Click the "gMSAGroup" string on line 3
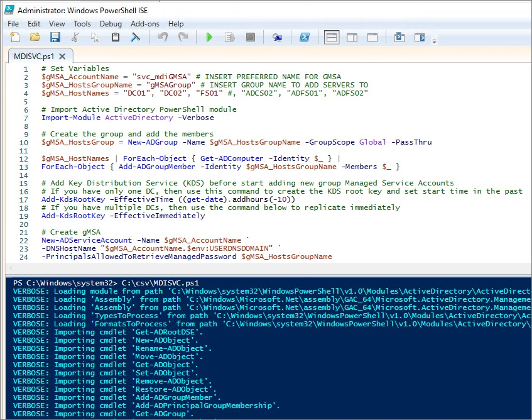Image resolution: width=532 pixels, height=420 pixels. tap(171, 85)
